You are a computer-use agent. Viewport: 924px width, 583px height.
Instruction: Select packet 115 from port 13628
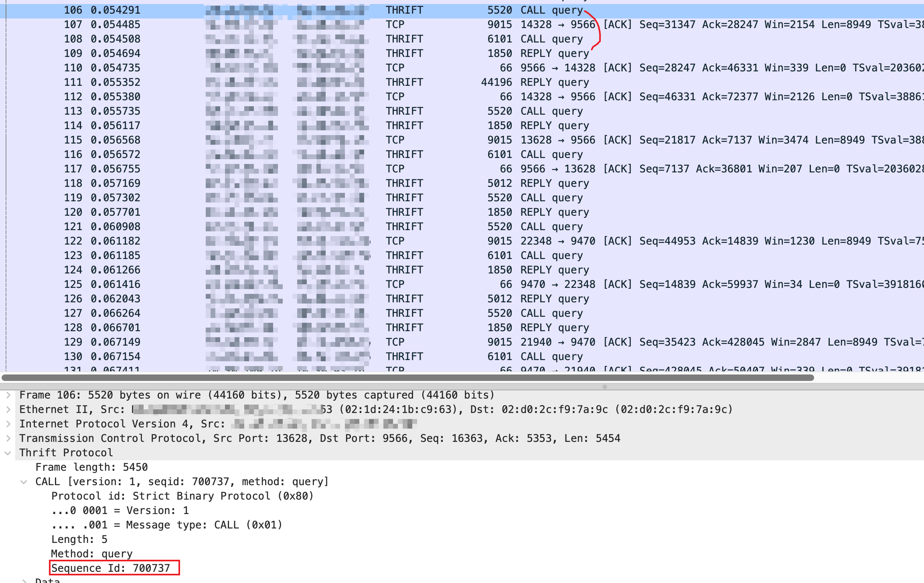tap(462, 140)
